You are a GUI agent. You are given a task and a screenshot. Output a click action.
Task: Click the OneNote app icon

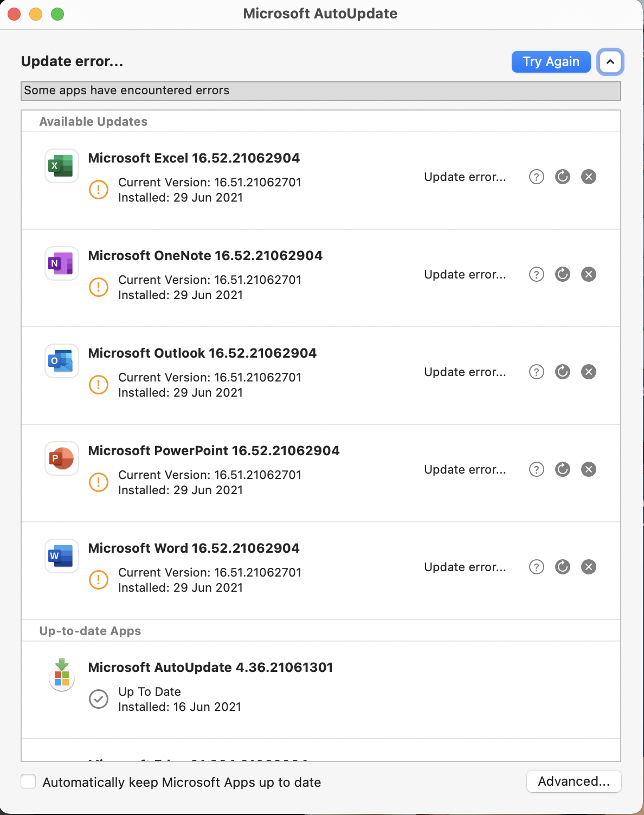point(61,263)
